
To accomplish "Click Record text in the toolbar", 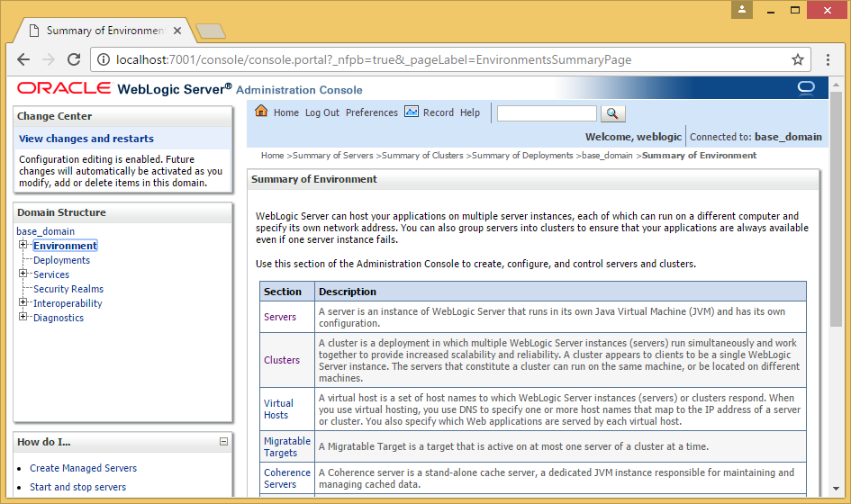I will pyautogui.click(x=438, y=112).
